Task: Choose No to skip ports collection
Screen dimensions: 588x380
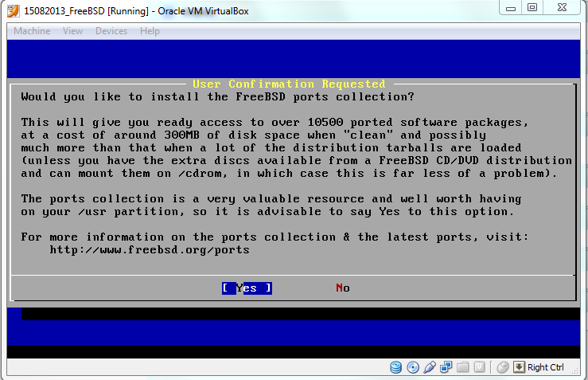Action: click(x=343, y=288)
